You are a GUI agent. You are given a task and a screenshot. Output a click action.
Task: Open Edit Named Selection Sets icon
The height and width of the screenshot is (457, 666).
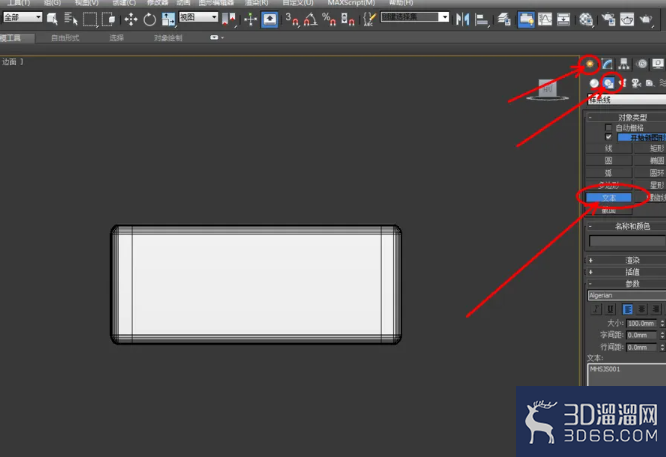pyautogui.click(x=370, y=19)
